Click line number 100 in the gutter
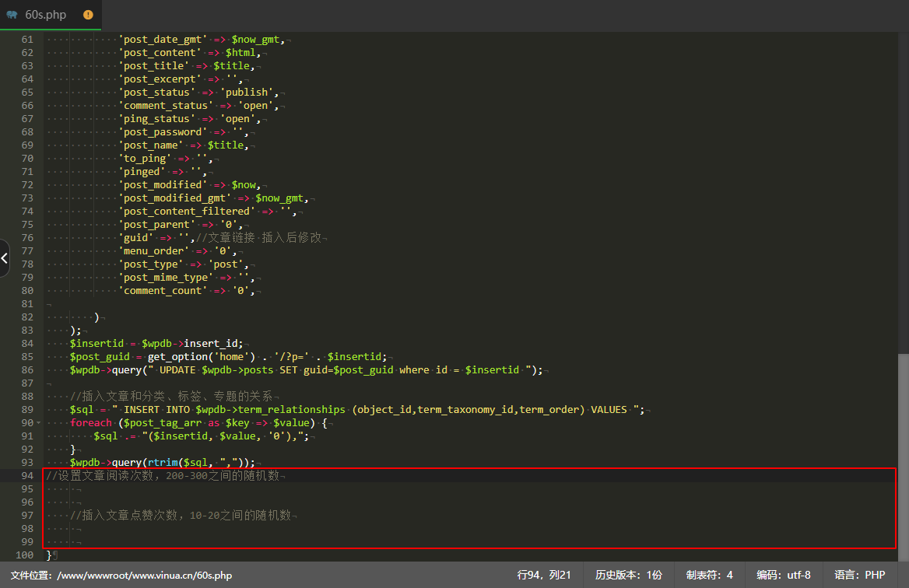This screenshot has height=588, width=909. tap(24, 555)
